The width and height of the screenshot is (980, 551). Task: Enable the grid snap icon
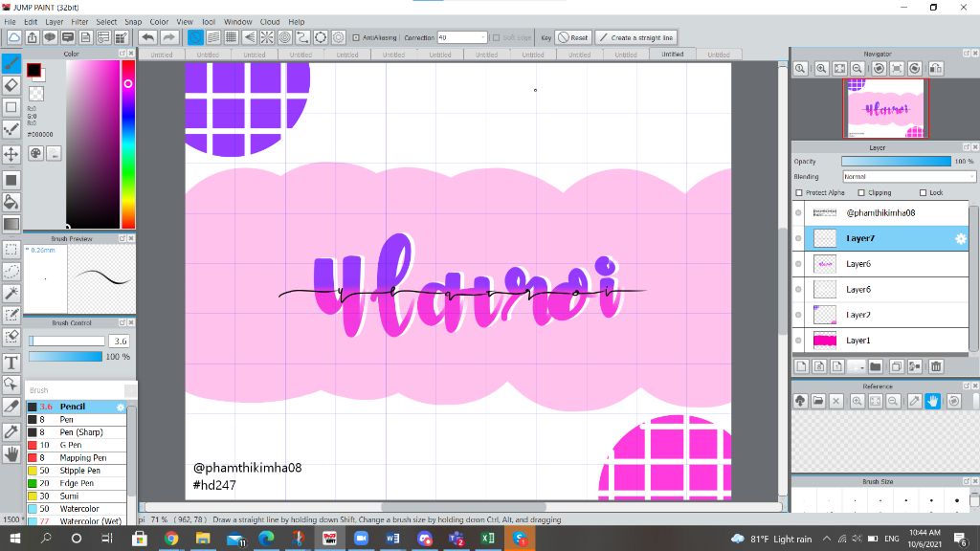point(232,37)
